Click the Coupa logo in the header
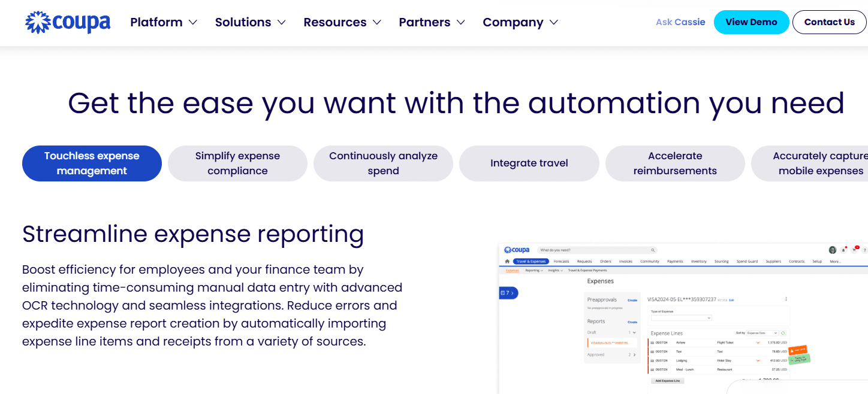868x394 pixels. [x=68, y=22]
